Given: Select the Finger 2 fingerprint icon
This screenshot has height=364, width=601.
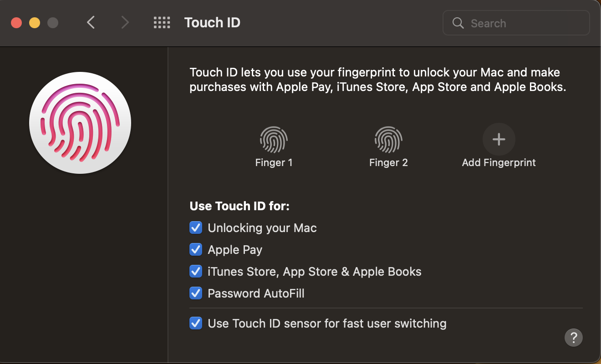Looking at the screenshot, I should [x=388, y=139].
